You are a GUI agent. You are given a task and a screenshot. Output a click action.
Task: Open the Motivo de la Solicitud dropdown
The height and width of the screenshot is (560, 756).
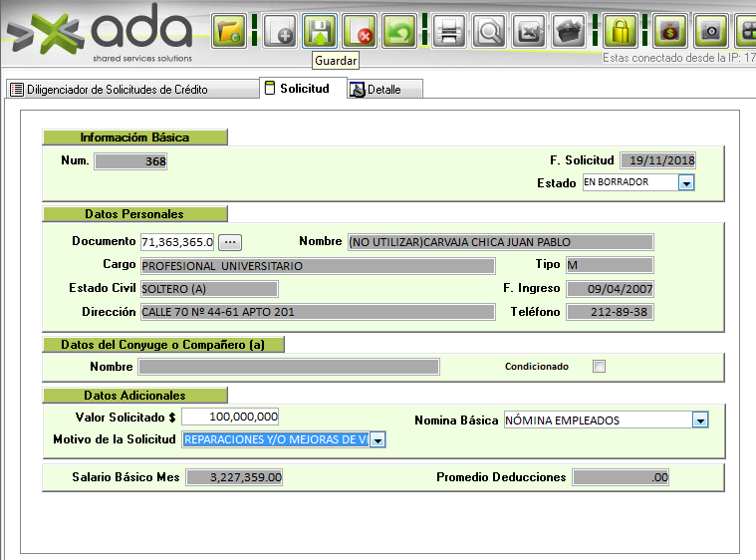point(378,439)
